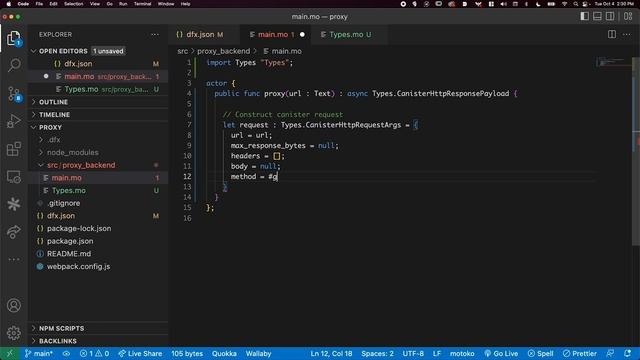
Task: Open the Explorer view in activity bar
Action: tap(13, 38)
